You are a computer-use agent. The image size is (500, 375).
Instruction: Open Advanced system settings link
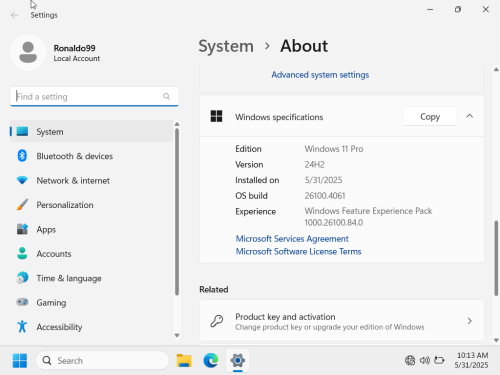[x=320, y=75]
